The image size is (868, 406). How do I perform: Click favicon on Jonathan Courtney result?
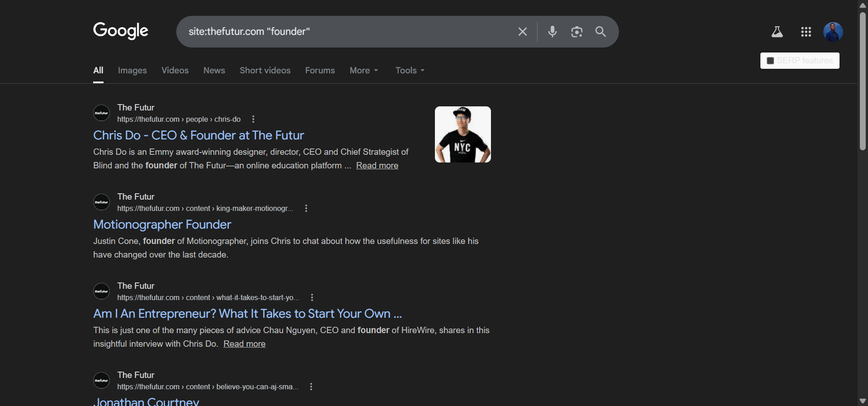tap(101, 380)
